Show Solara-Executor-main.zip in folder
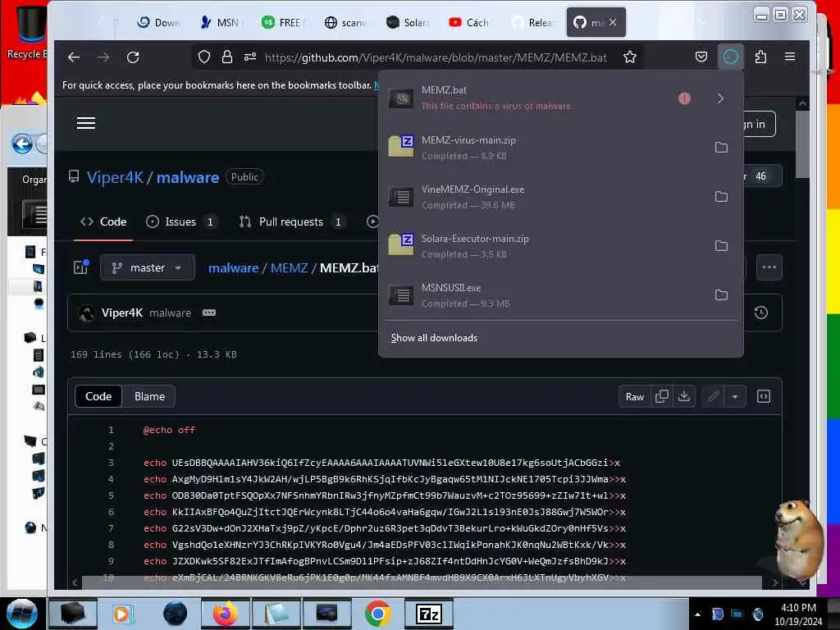840x630 pixels. [721, 246]
